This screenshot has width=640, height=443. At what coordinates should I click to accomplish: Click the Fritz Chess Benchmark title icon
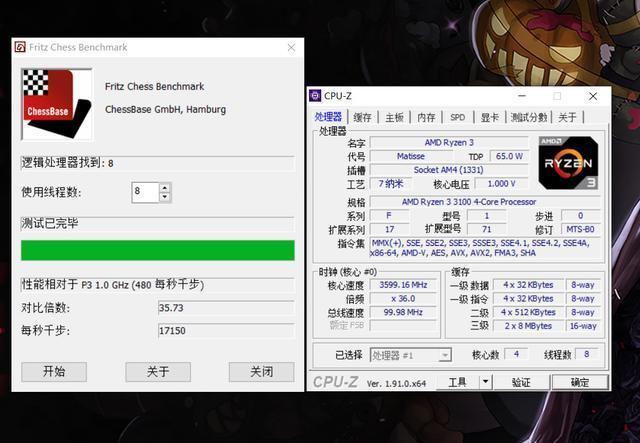pos(20,47)
